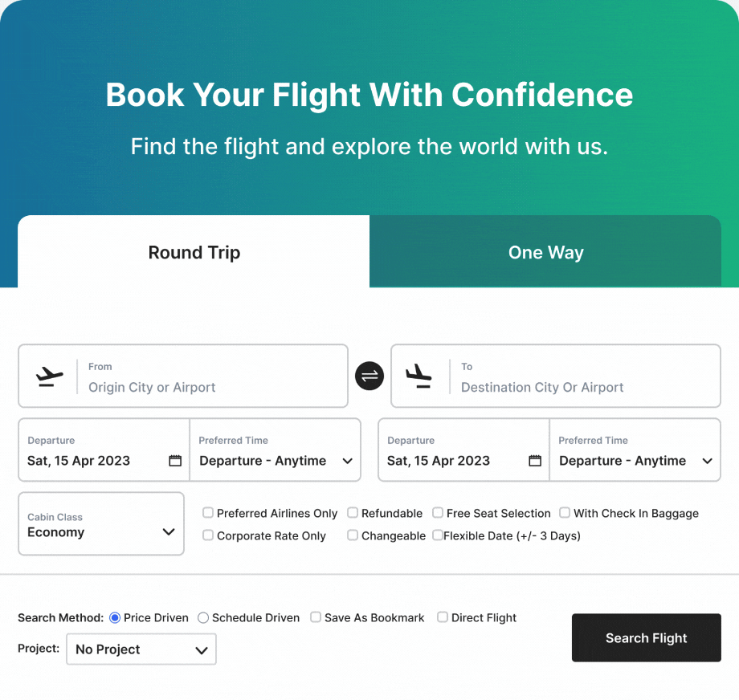This screenshot has height=700, width=739.
Task: Enable the Direct Flight checkbox
Action: coord(442,617)
